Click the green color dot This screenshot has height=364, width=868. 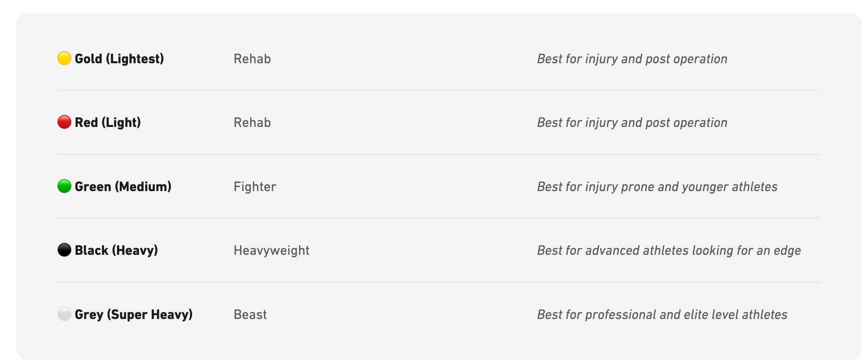pos(64,186)
